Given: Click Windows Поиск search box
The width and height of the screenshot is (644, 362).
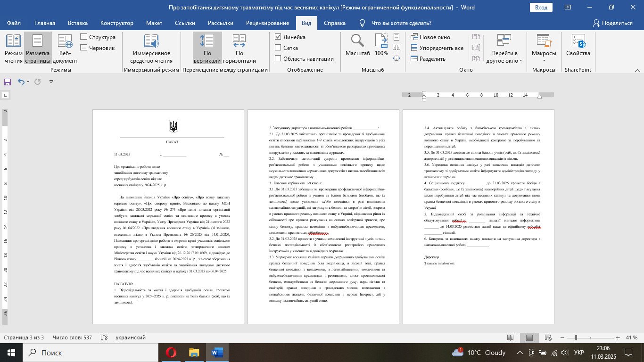Looking at the screenshot, I should point(90,353).
